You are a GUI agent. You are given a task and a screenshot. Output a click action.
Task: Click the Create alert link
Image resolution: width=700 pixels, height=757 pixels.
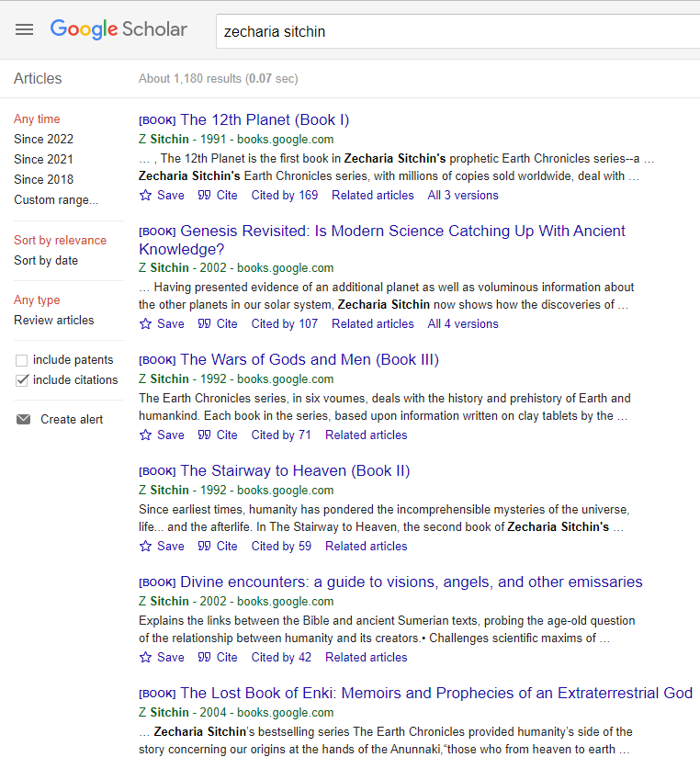[72, 419]
